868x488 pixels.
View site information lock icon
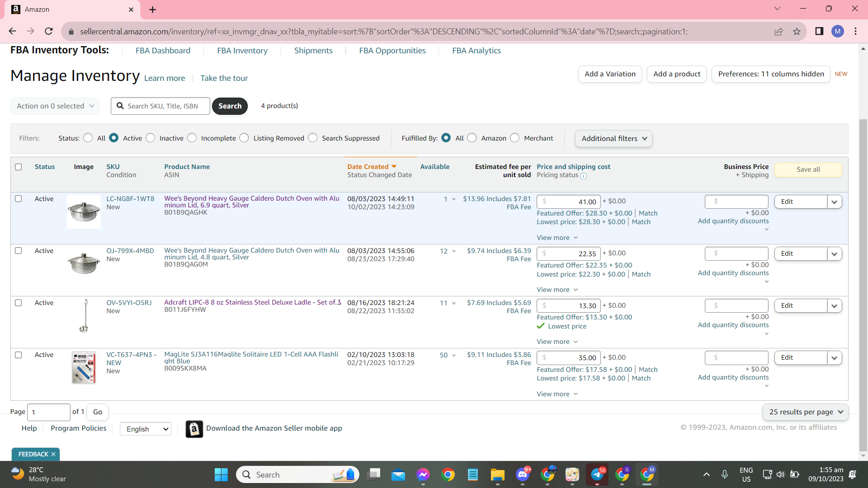click(71, 32)
